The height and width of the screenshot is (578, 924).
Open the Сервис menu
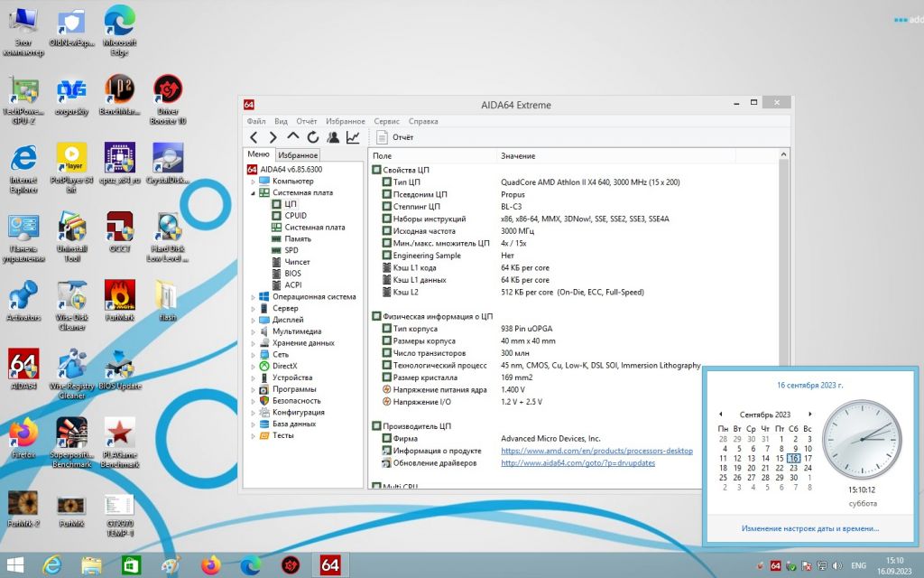[x=386, y=122]
